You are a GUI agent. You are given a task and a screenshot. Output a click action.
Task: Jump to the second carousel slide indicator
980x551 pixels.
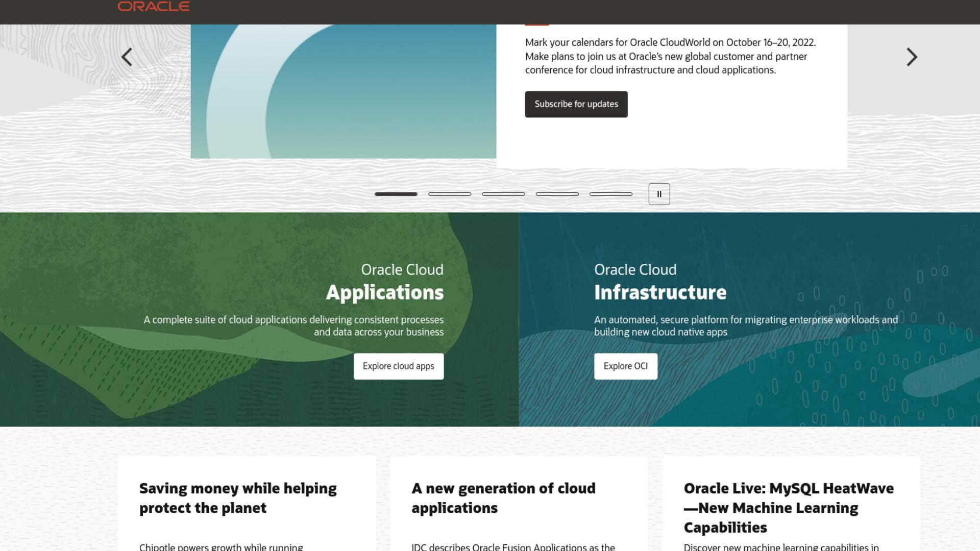(x=450, y=194)
